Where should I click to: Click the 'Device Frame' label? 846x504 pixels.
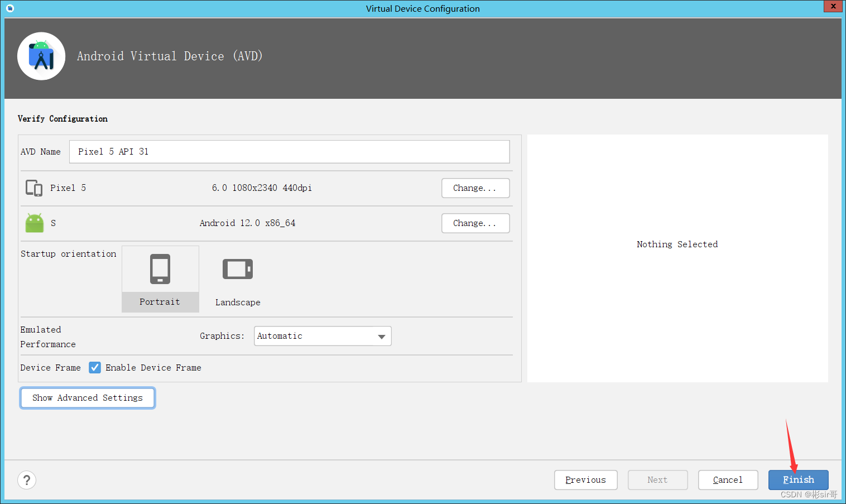51,368
